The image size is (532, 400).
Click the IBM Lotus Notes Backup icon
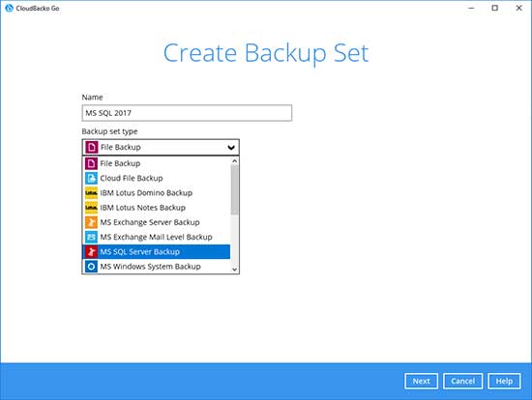[91, 208]
